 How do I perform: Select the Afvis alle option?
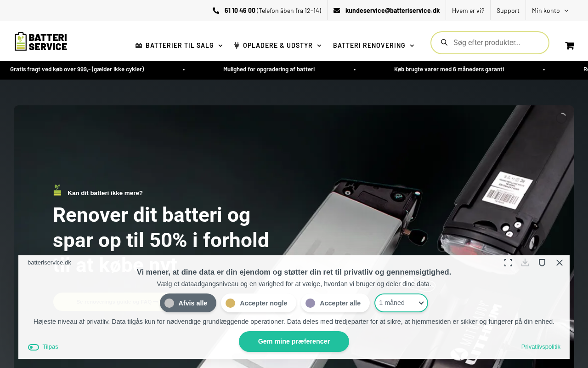[x=188, y=303]
